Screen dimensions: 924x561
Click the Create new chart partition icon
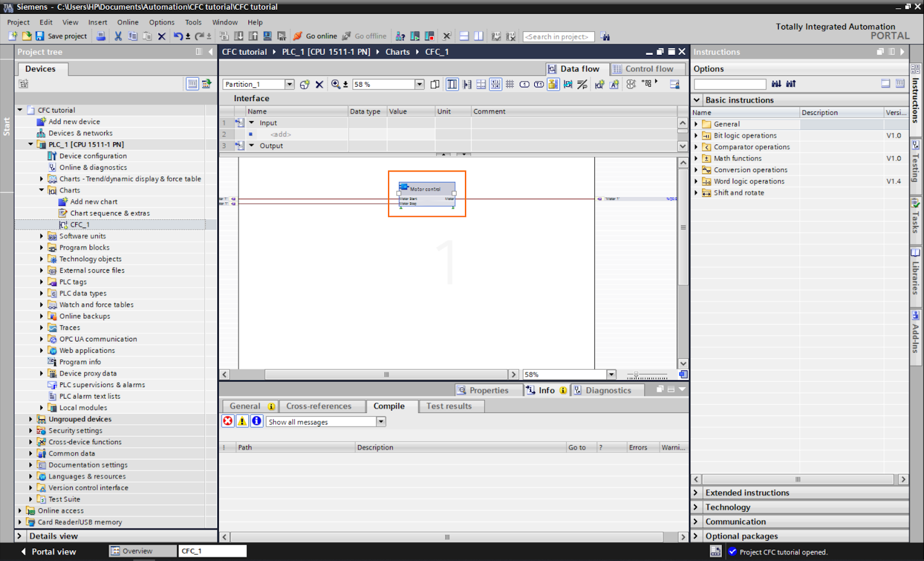[x=304, y=84]
